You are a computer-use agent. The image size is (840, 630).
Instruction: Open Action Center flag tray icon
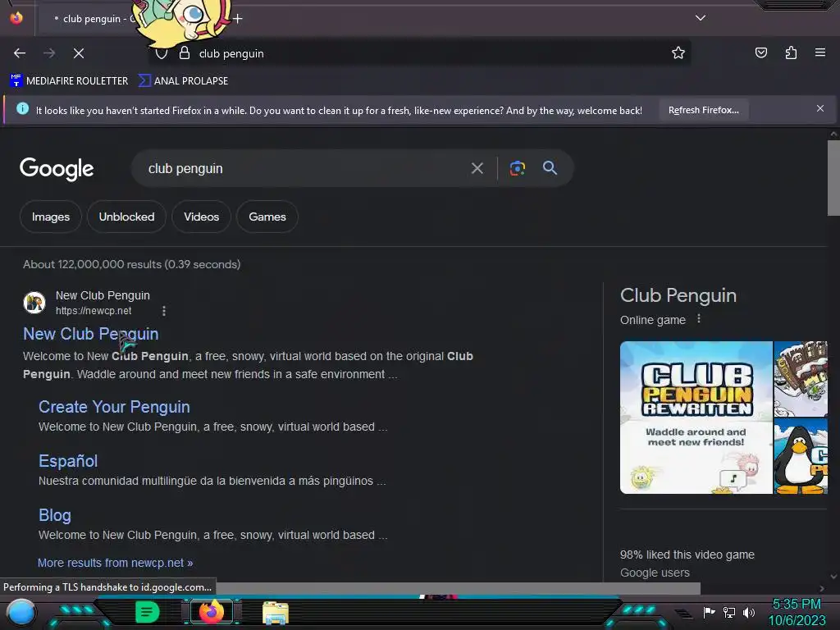pos(709,612)
